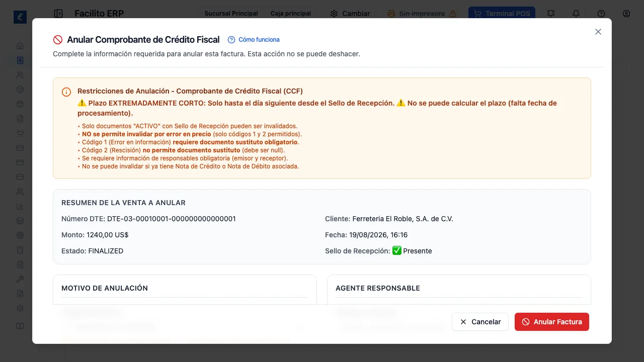Click the MOTIVO DE ANULACIÓN heading
644x362 pixels.
(105, 288)
